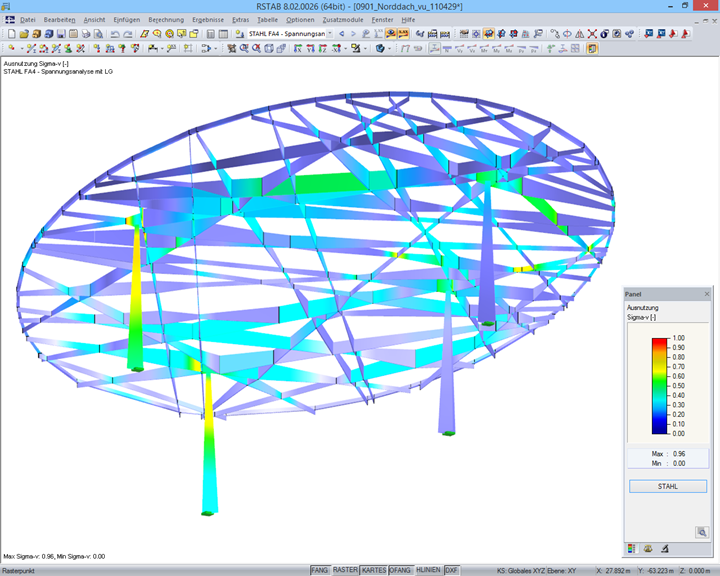Toggle the results panel display button
This screenshot has width=720, height=576.
(x=592, y=48)
